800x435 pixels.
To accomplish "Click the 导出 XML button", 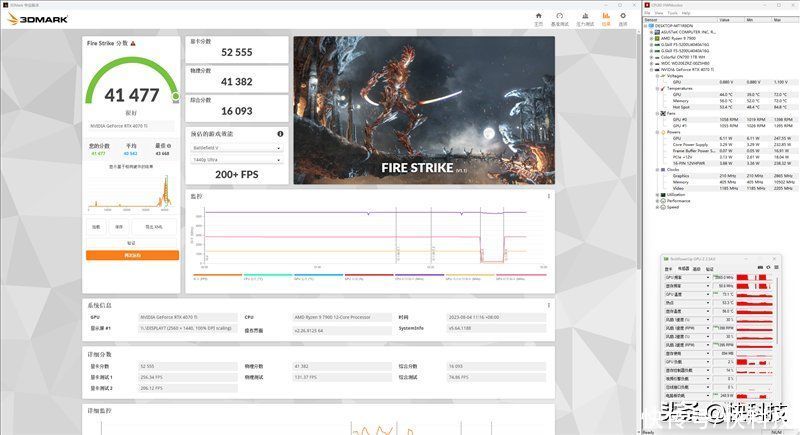I will (155, 227).
